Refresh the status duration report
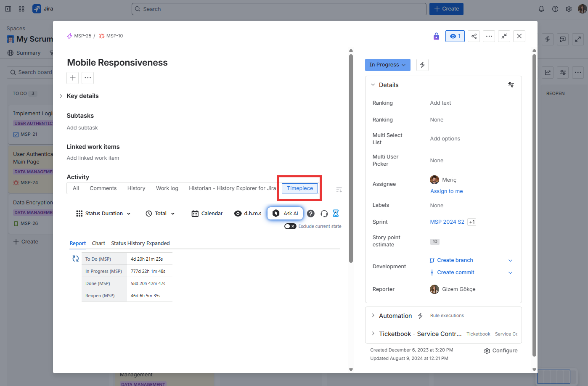 [x=76, y=259]
